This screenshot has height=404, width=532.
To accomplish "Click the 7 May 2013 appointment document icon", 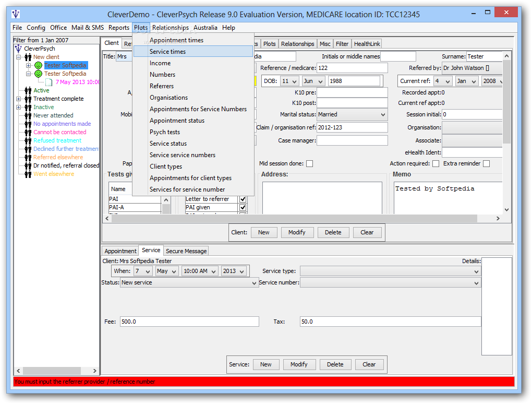I will tap(49, 82).
